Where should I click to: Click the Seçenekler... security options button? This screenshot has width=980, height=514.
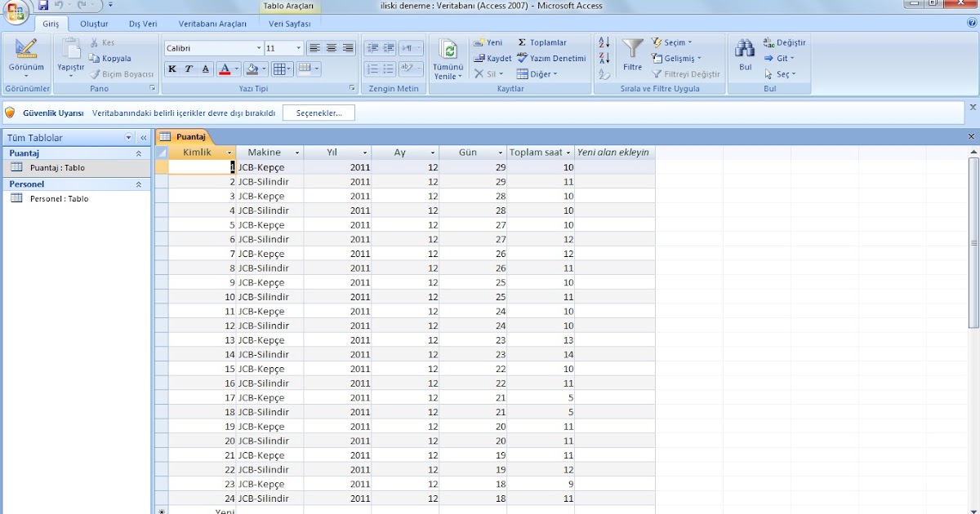pos(318,113)
